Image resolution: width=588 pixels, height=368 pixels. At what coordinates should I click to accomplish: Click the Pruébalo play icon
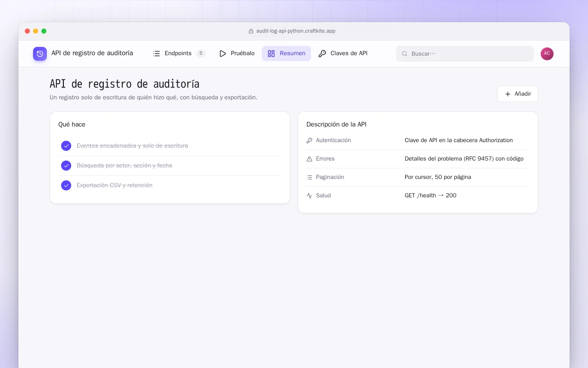point(223,53)
